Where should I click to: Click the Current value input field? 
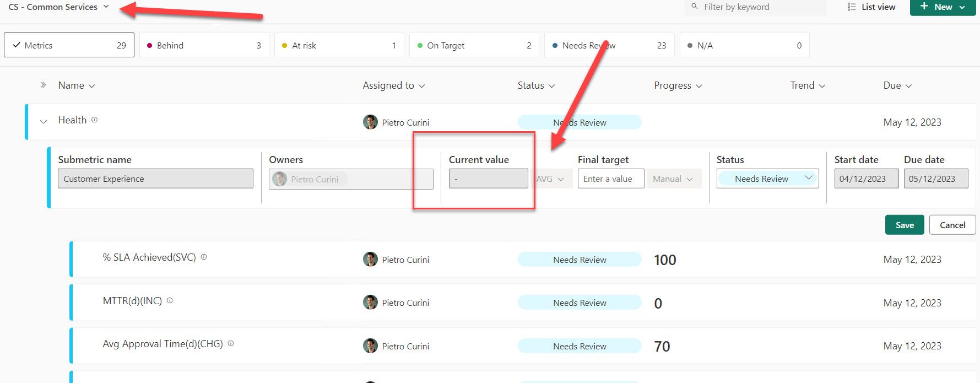pos(488,179)
